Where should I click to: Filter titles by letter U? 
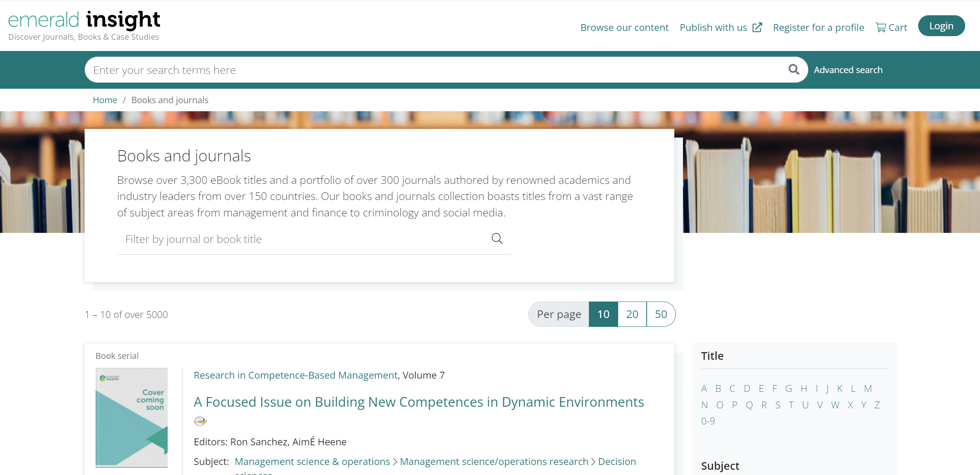(805, 405)
